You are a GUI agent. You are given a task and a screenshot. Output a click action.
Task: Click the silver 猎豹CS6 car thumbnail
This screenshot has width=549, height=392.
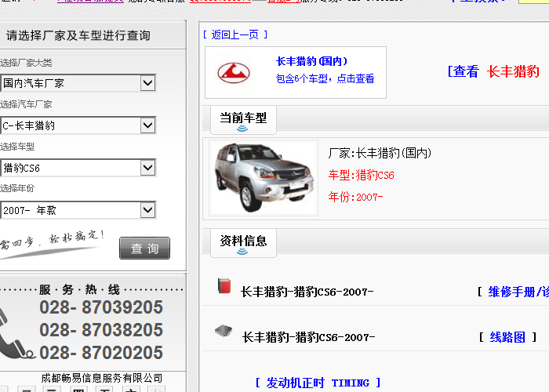(x=264, y=178)
